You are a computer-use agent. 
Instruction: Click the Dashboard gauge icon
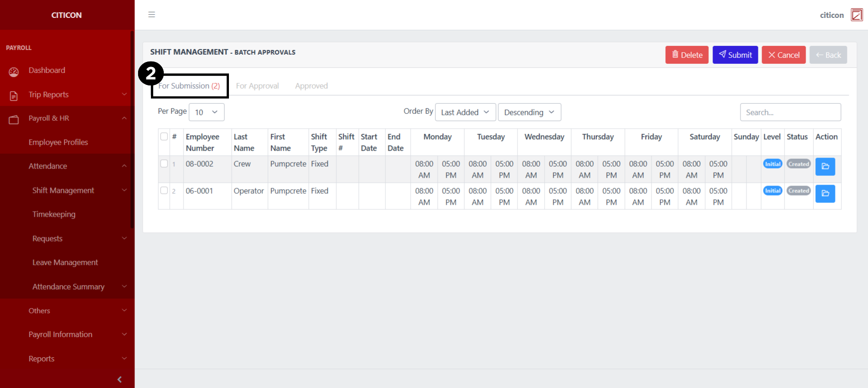pyautogui.click(x=14, y=72)
